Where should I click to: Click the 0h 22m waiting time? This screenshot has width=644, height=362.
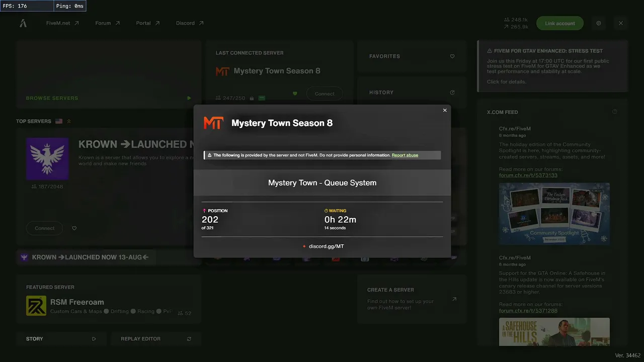[x=340, y=220]
